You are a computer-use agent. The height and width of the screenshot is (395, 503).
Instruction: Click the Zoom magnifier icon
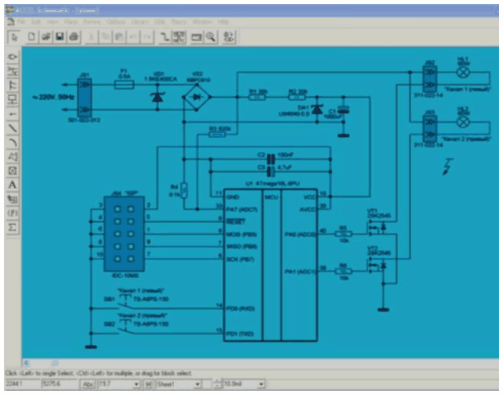point(211,37)
